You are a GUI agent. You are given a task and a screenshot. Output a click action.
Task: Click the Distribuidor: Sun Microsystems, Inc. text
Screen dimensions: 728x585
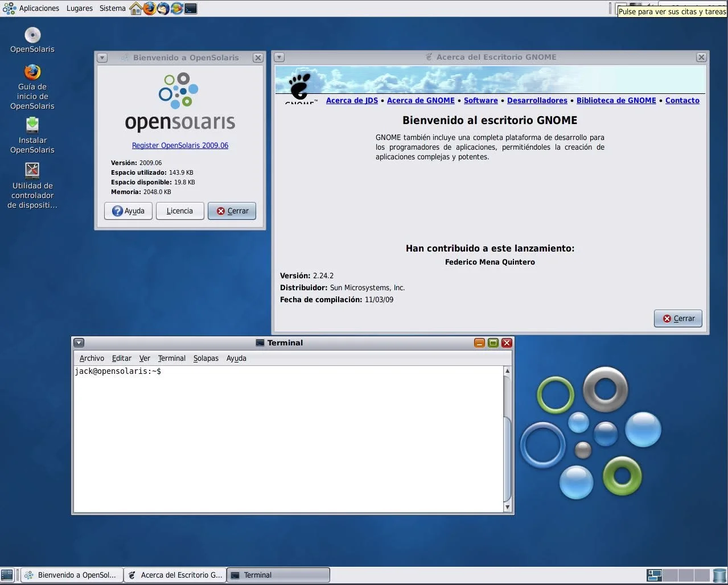pyautogui.click(x=343, y=287)
